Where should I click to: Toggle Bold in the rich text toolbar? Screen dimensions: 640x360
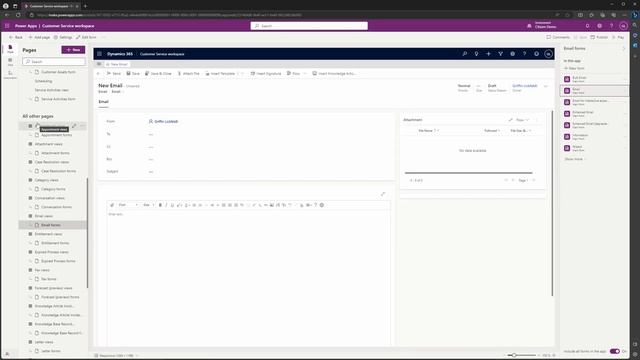(160, 205)
